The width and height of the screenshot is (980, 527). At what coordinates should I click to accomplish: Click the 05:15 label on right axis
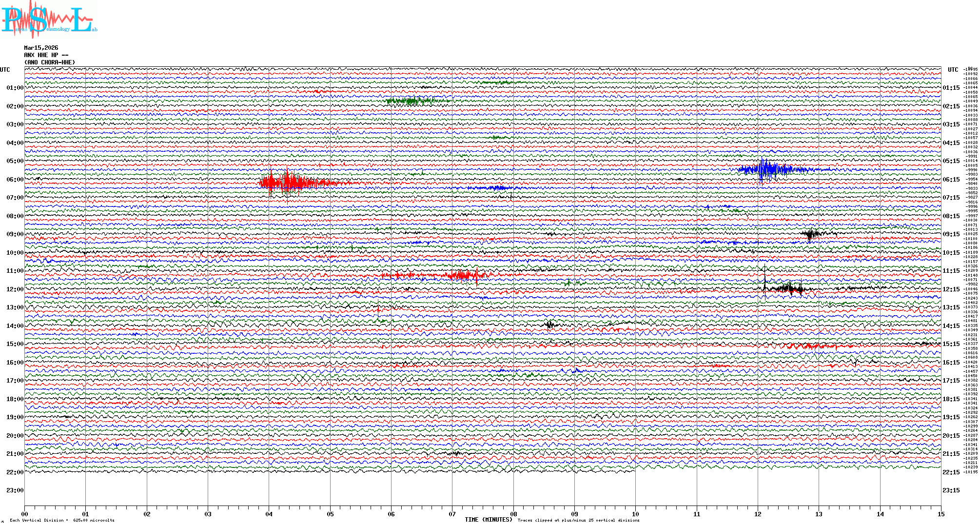[951, 161]
